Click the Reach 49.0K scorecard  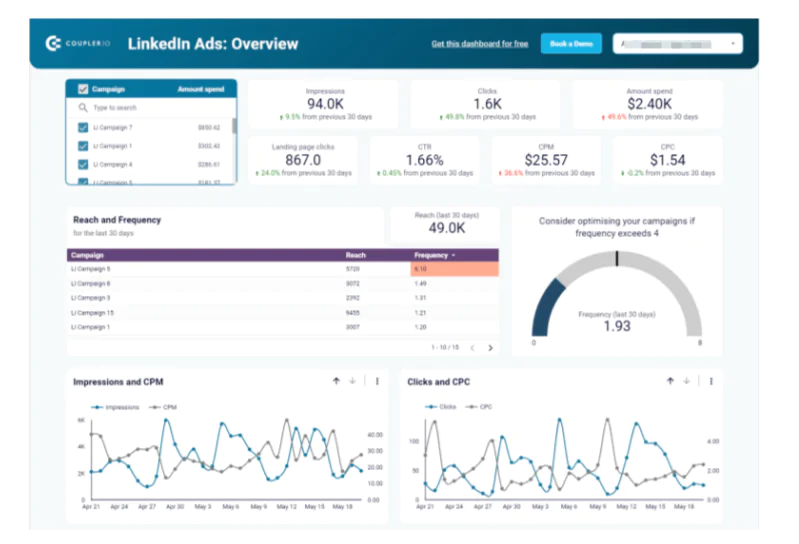(x=446, y=223)
